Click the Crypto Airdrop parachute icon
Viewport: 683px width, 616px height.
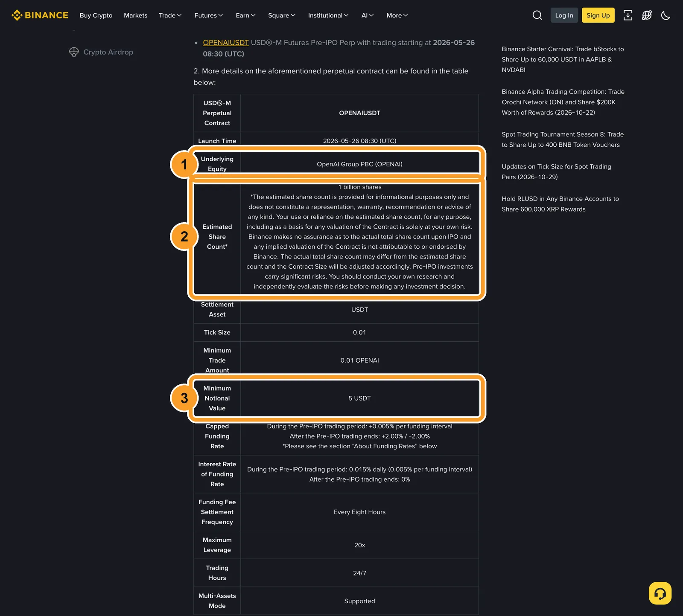pyautogui.click(x=74, y=52)
